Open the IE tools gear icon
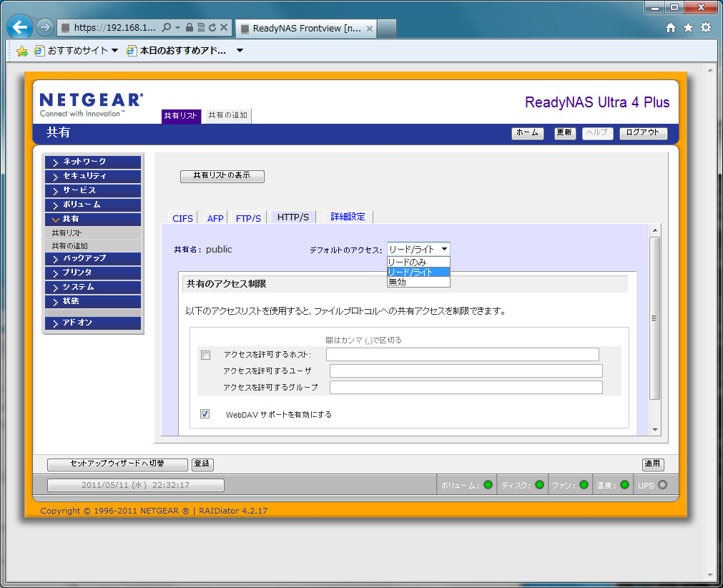The width and height of the screenshot is (723, 588). click(706, 27)
